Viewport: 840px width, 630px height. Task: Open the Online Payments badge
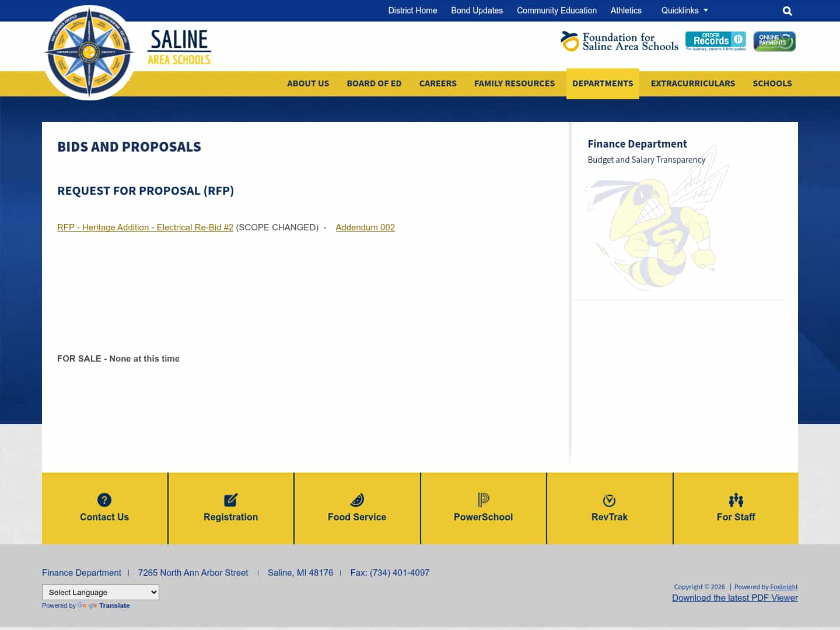[x=774, y=41]
